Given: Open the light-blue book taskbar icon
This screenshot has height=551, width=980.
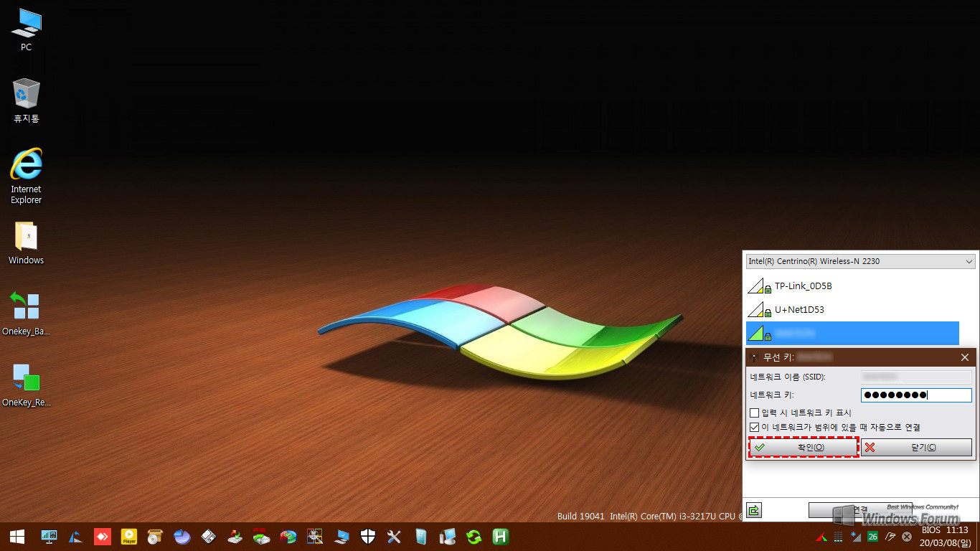Looking at the screenshot, I should pyautogui.click(x=421, y=536).
